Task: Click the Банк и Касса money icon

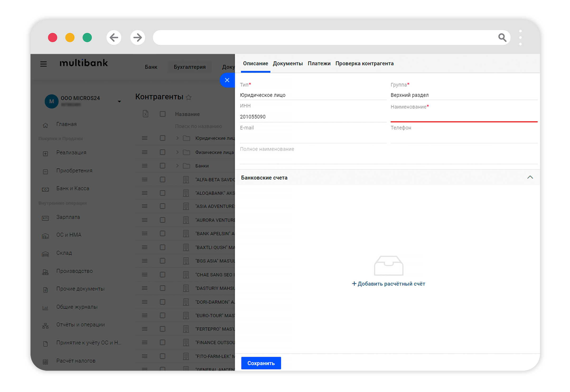Action: pyautogui.click(x=45, y=190)
